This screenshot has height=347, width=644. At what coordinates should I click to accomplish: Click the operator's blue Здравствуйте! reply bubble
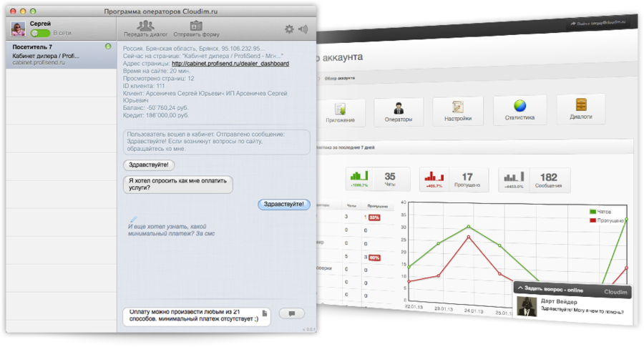point(284,204)
